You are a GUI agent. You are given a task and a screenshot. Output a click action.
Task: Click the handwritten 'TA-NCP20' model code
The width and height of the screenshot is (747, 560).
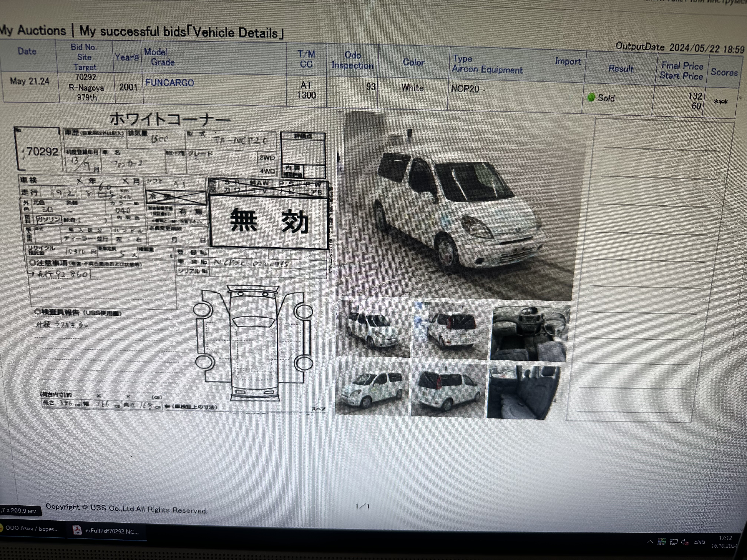point(240,140)
